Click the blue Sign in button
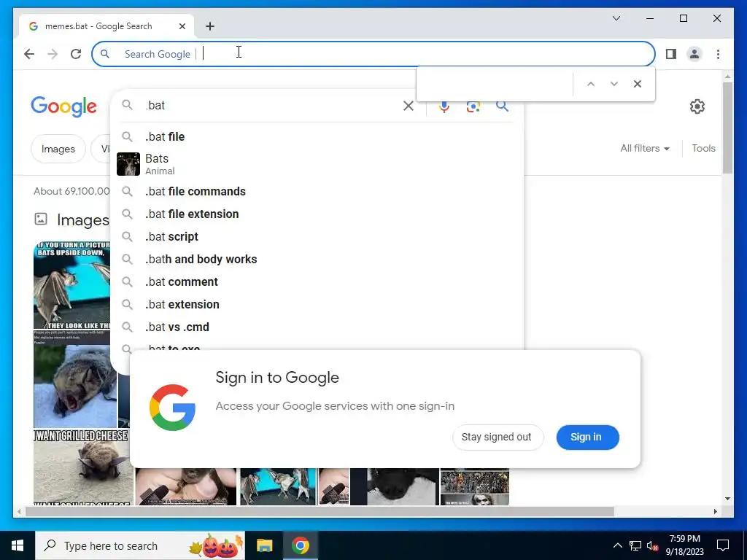747x560 pixels. (587, 437)
